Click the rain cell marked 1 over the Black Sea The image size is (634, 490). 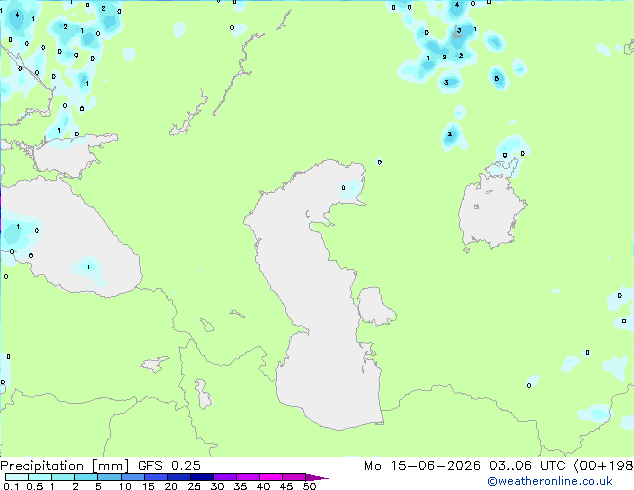tap(88, 267)
